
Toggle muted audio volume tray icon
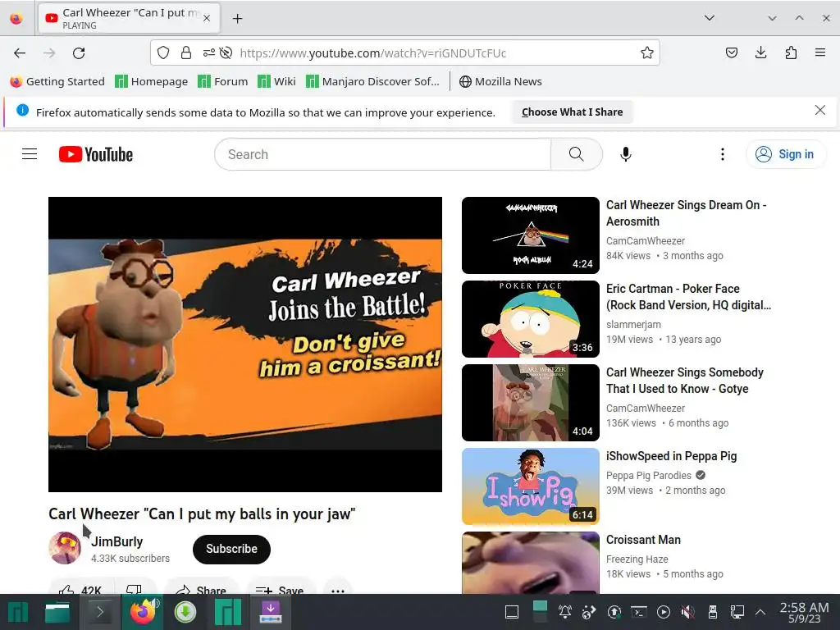point(688,612)
